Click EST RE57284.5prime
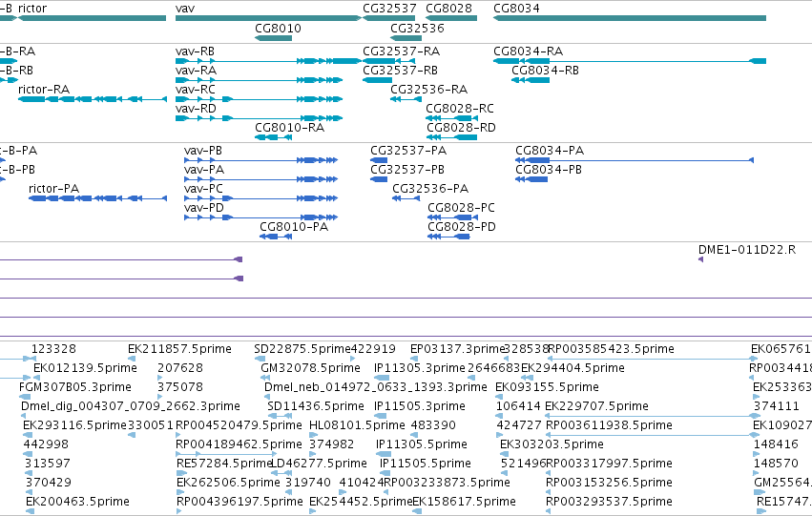The width and height of the screenshot is (812, 516). (182, 473)
